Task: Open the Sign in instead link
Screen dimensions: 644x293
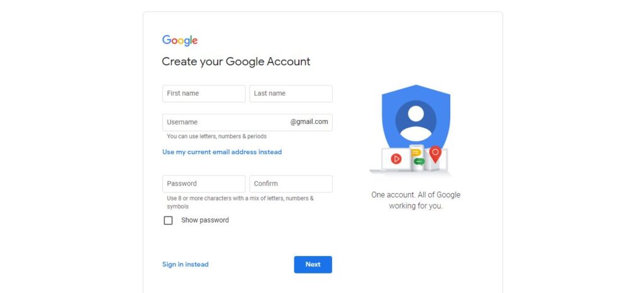Action: (186, 264)
